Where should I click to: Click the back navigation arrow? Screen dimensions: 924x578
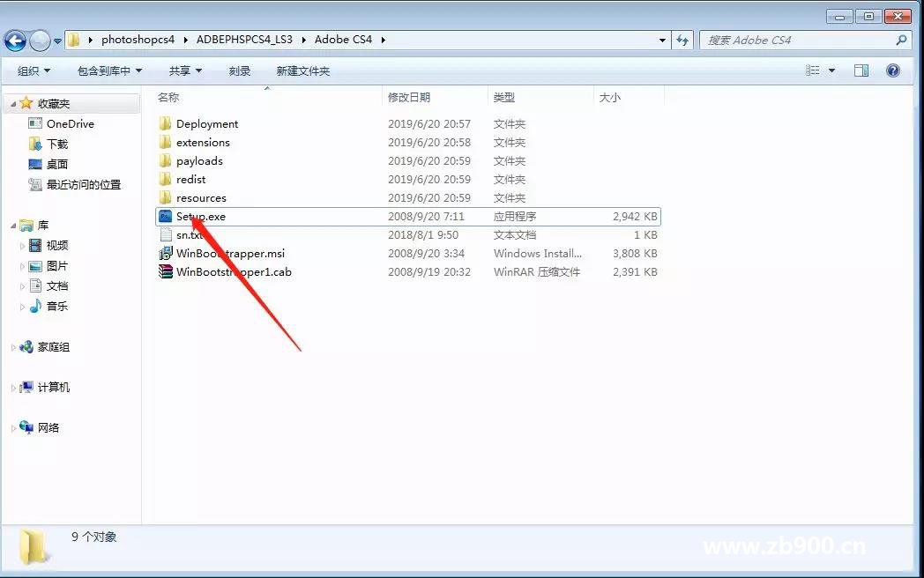pyautogui.click(x=15, y=41)
